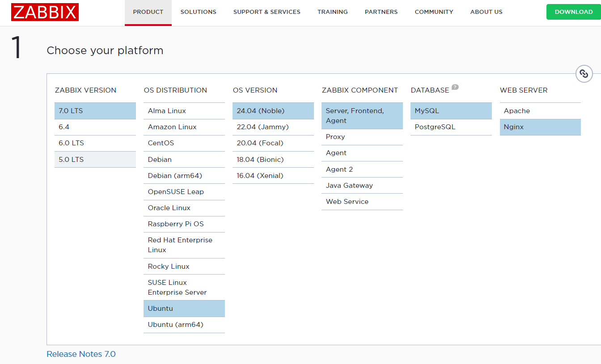Choose Debian distribution
This screenshot has width=601, height=364.
click(184, 160)
